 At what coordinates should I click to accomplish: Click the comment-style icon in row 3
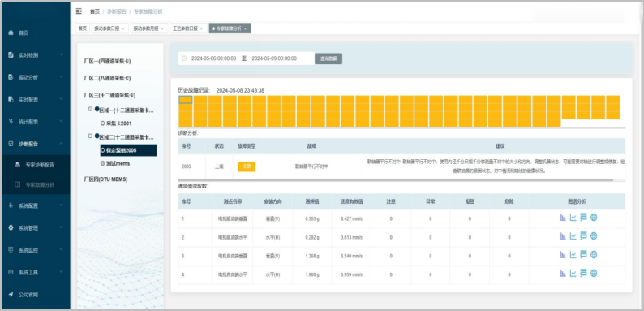tap(583, 255)
